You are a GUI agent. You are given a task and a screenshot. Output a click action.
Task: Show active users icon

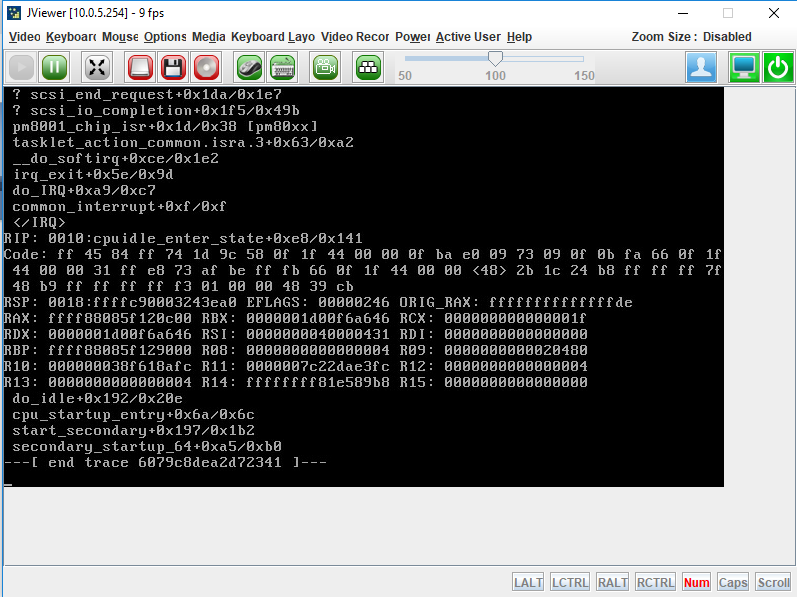[x=701, y=67]
